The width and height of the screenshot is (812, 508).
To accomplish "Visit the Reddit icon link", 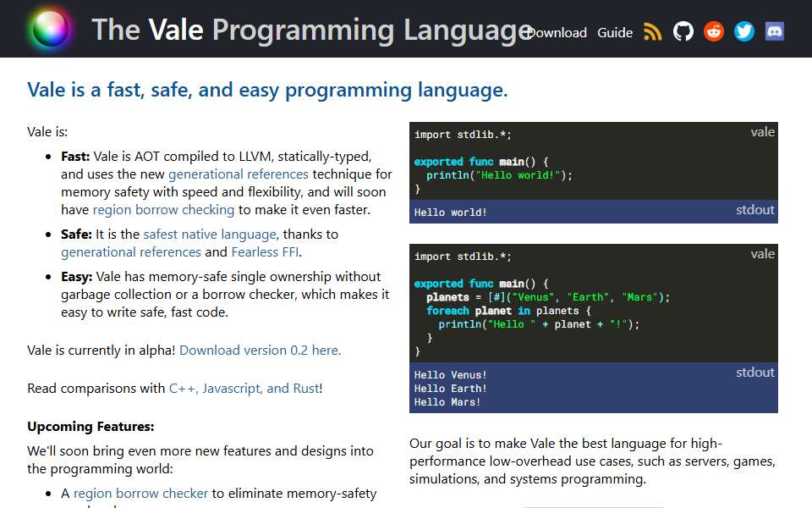I will [x=714, y=31].
